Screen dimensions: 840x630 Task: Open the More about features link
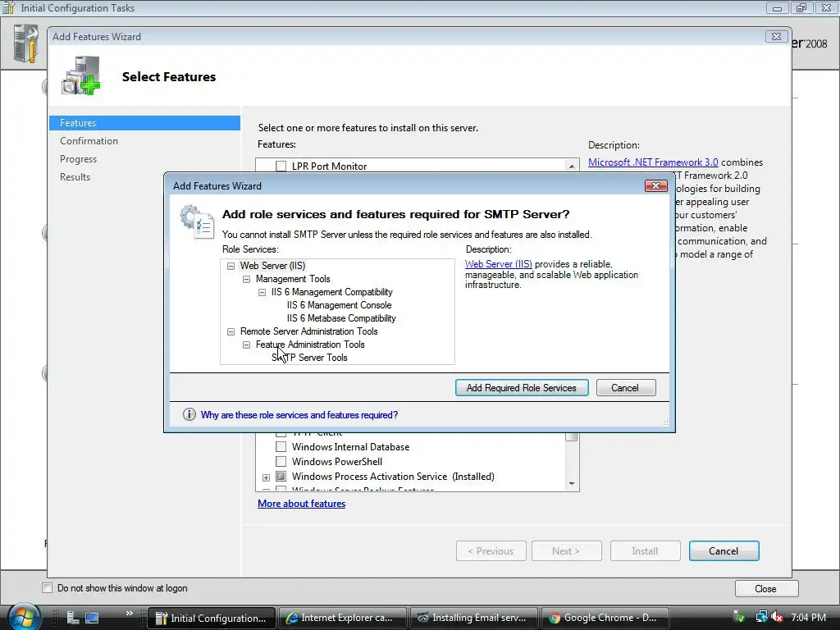point(302,504)
